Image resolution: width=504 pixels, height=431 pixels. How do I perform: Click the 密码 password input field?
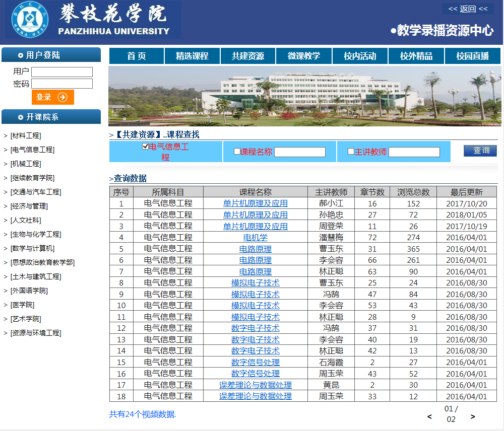click(62, 84)
